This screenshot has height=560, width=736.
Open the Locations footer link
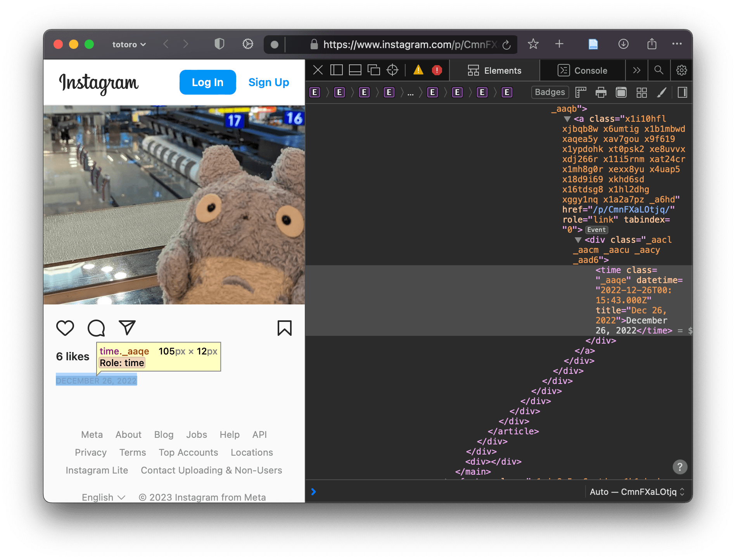[x=252, y=453]
